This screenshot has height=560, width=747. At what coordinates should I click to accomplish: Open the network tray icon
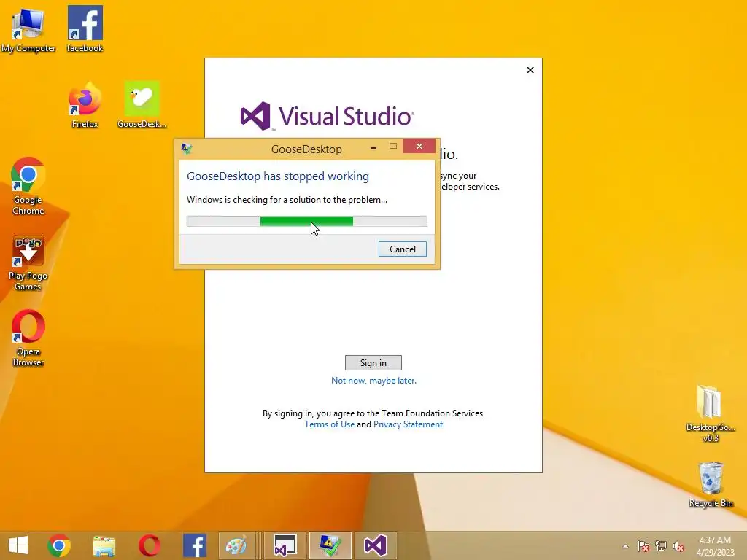pos(661,546)
